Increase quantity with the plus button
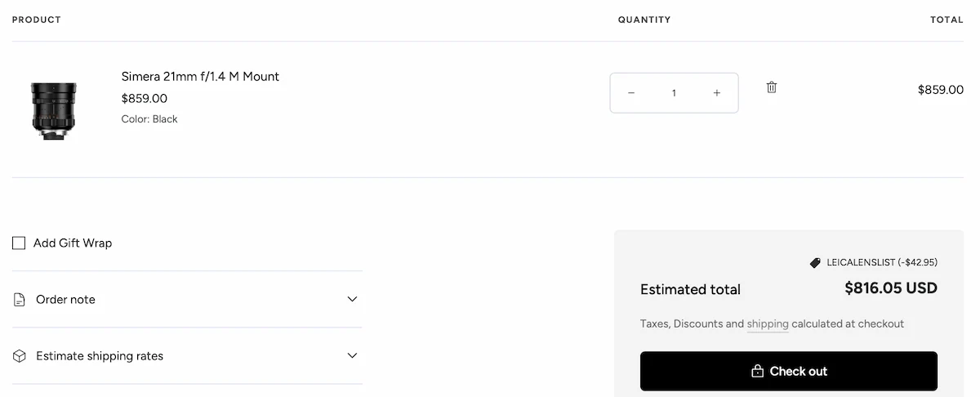980x397 pixels. coord(717,93)
